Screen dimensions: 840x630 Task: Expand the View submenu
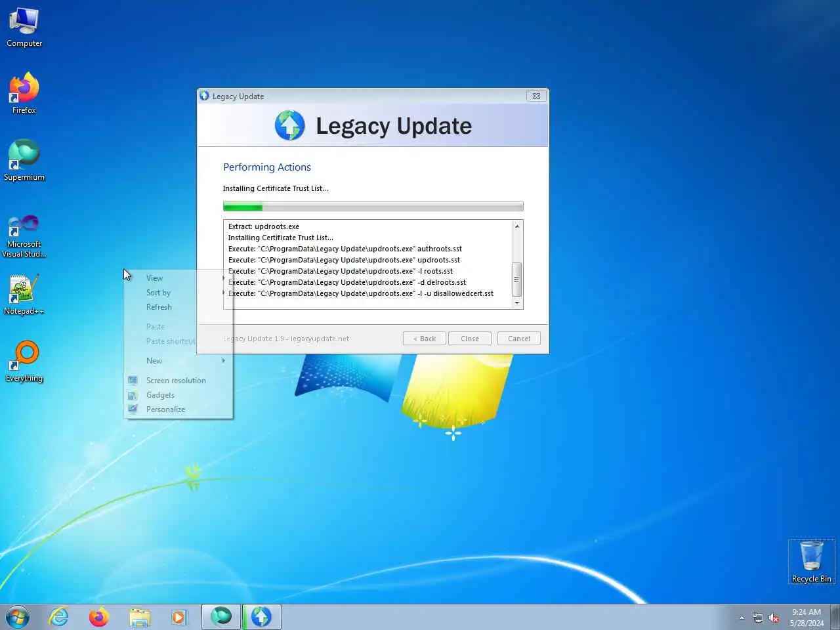pos(178,278)
